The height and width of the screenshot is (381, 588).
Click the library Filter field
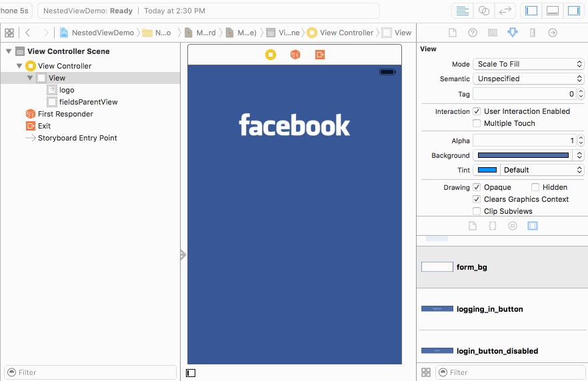point(511,372)
